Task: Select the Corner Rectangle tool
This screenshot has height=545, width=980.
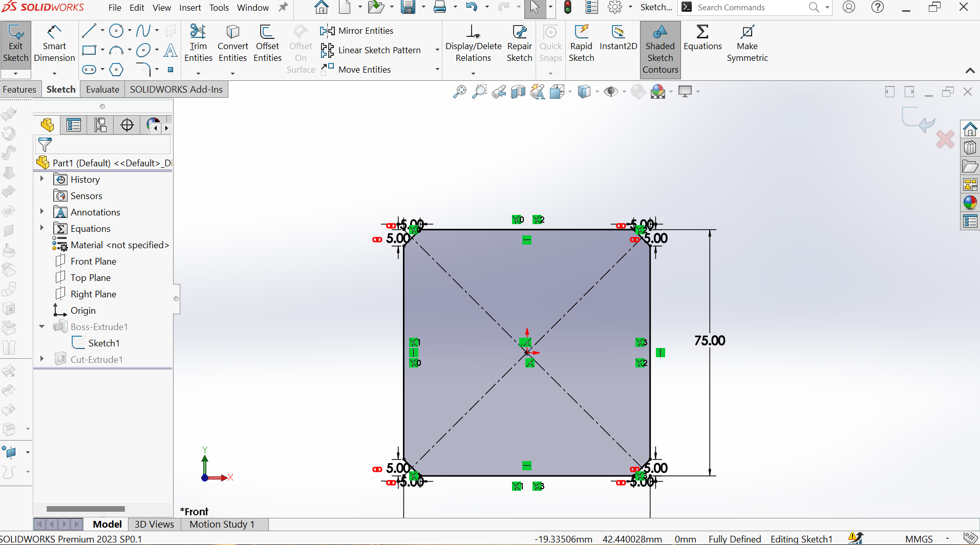Action: tap(89, 50)
